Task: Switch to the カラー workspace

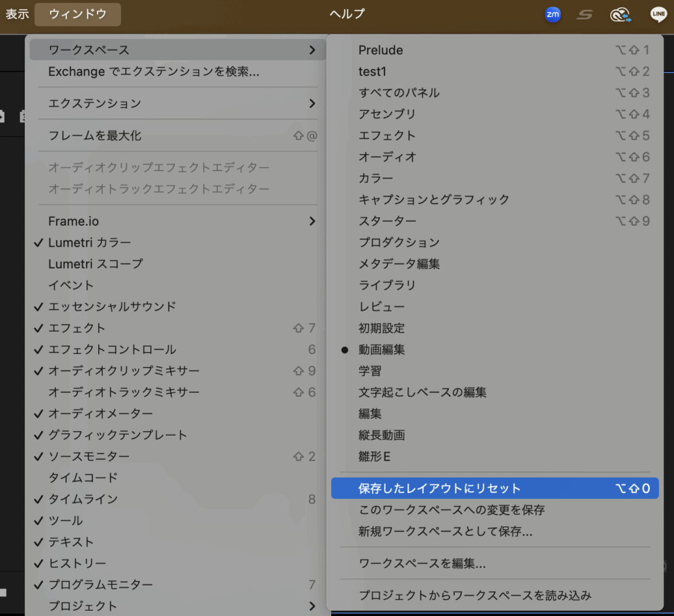Action: tap(495, 178)
